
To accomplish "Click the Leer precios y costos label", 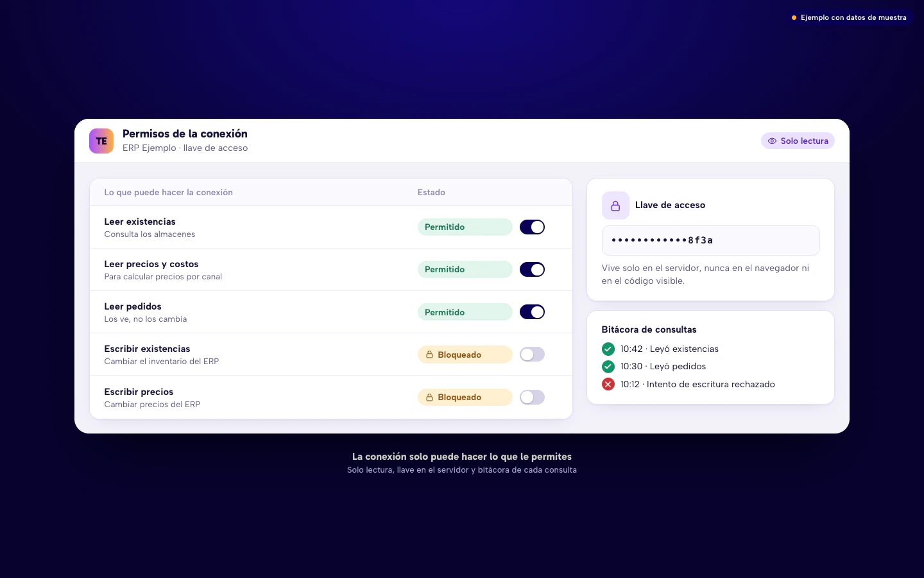I will click(151, 264).
